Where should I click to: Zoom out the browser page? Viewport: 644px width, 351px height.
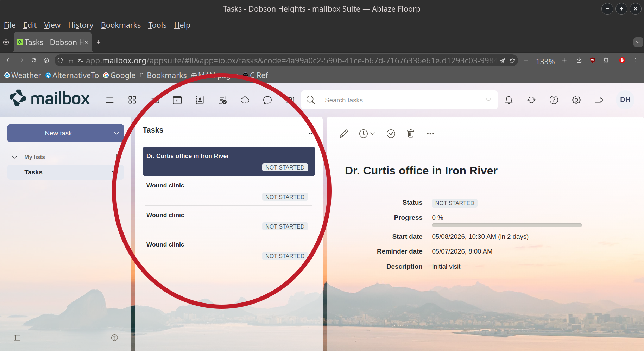pyautogui.click(x=526, y=60)
